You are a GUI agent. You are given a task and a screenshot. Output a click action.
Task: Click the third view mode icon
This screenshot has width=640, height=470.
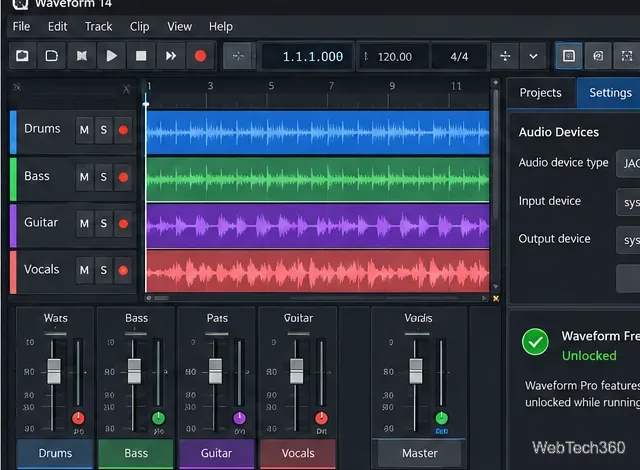(x=627, y=56)
